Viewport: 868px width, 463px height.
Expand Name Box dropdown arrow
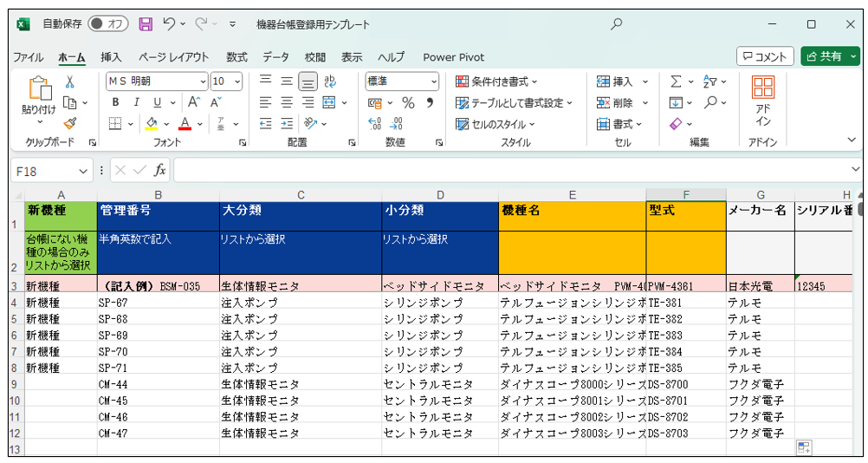83,171
